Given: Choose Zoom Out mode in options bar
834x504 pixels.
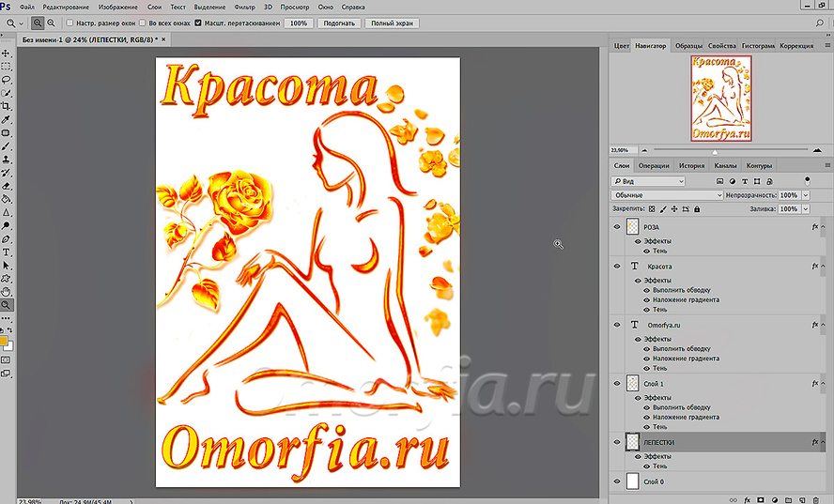Looking at the screenshot, I should point(51,23).
